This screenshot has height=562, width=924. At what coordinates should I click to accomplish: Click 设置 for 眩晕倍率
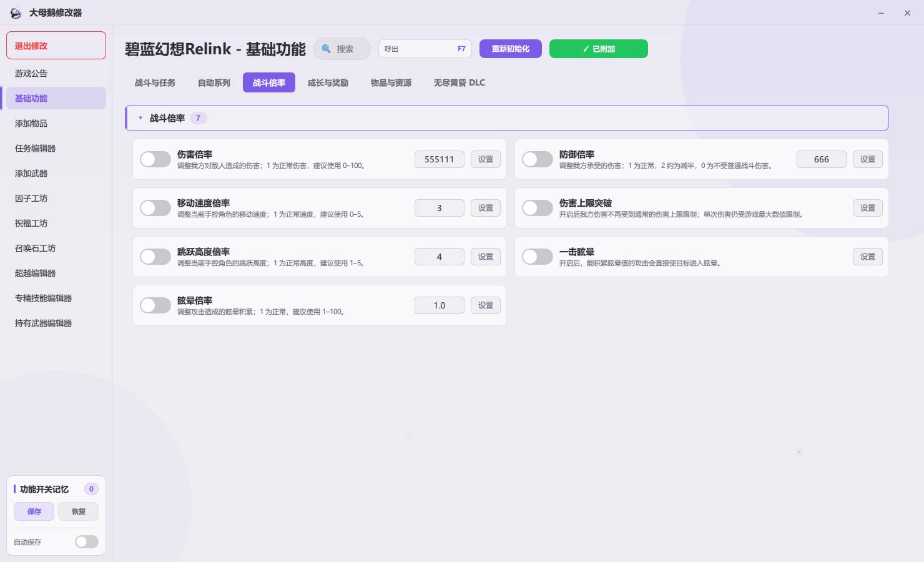point(486,305)
